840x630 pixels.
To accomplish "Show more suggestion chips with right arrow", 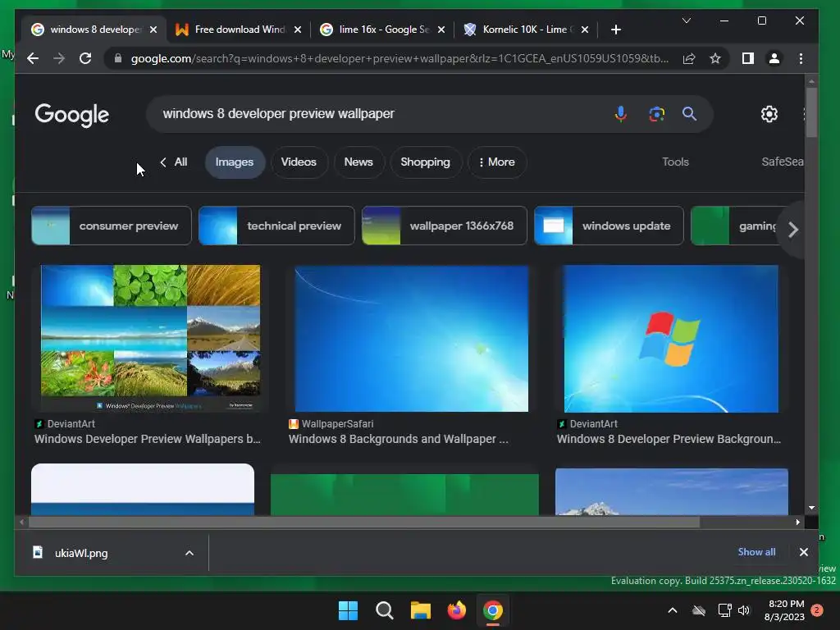I will coord(793,230).
